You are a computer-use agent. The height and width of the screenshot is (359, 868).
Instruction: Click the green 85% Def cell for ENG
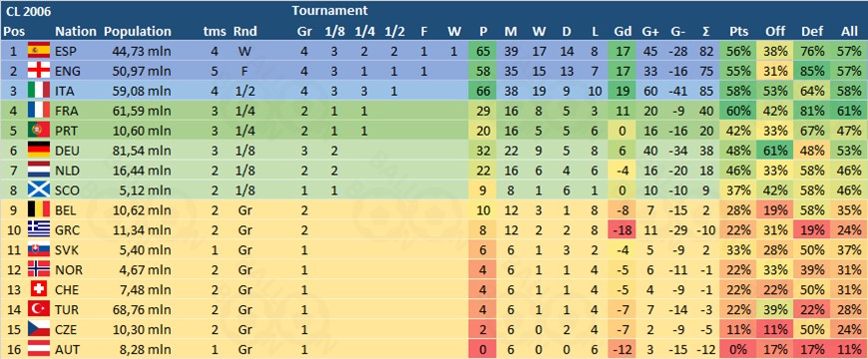click(812, 71)
